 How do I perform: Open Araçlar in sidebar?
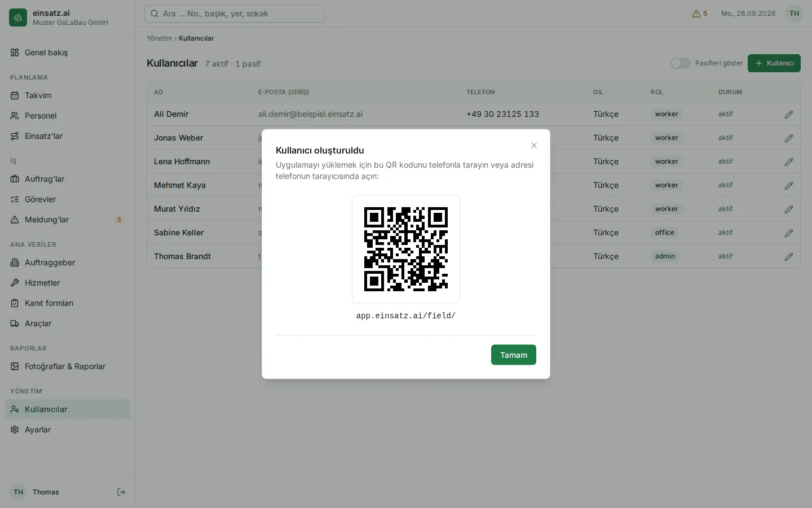[68, 323]
